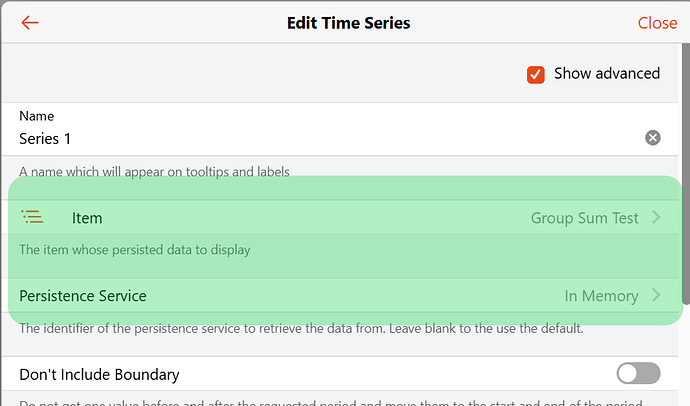Click the Name field label
This screenshot has width=690, height=406.
coord(36,116)
